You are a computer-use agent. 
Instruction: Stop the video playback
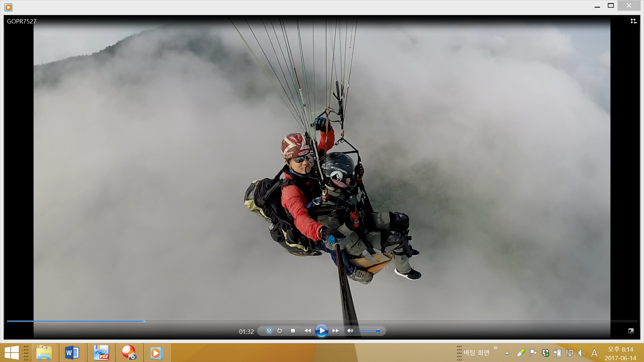(x=293, y=331)
